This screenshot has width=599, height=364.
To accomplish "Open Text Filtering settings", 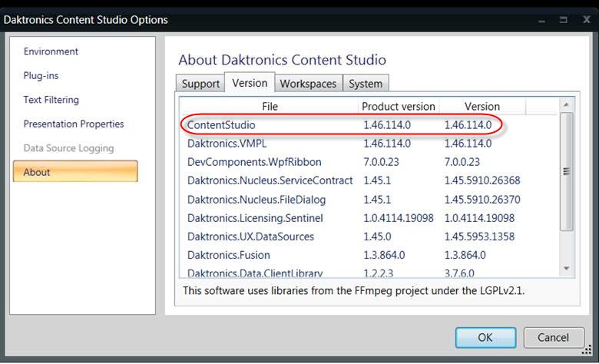I will (x=51, y=100).
